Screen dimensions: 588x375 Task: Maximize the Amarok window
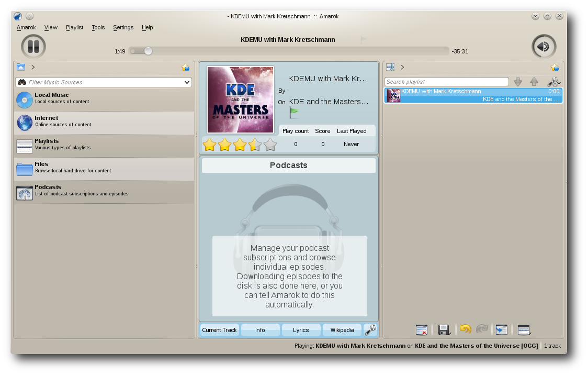tap(548, 16)
